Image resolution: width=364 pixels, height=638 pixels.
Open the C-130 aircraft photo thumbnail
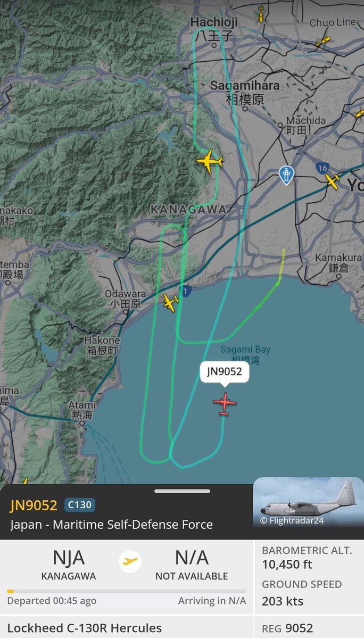(x=308, y=502)
